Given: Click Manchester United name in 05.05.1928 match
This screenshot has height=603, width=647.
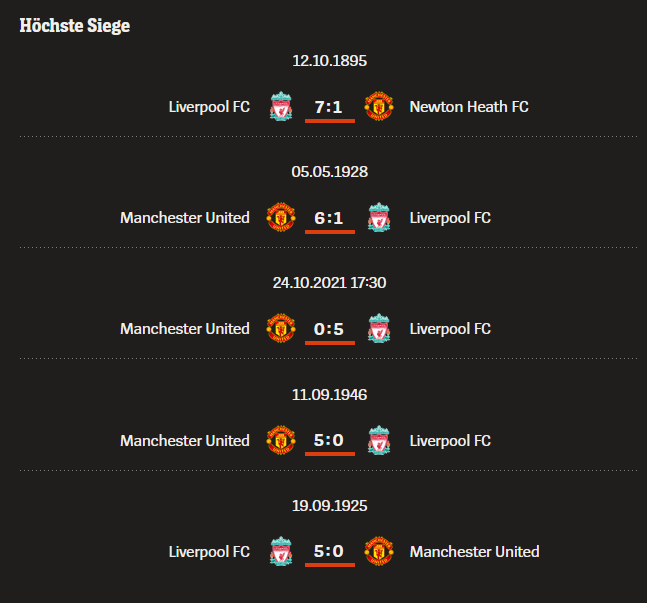Looking at the screenshot, I should pos(185,217).
